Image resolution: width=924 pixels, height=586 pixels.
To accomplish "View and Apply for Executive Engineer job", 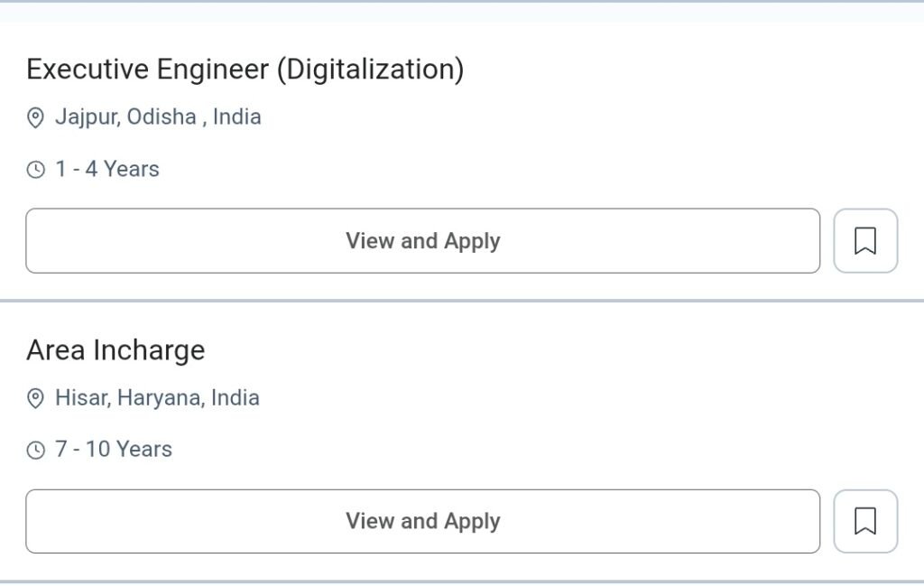I will (422, 241).
